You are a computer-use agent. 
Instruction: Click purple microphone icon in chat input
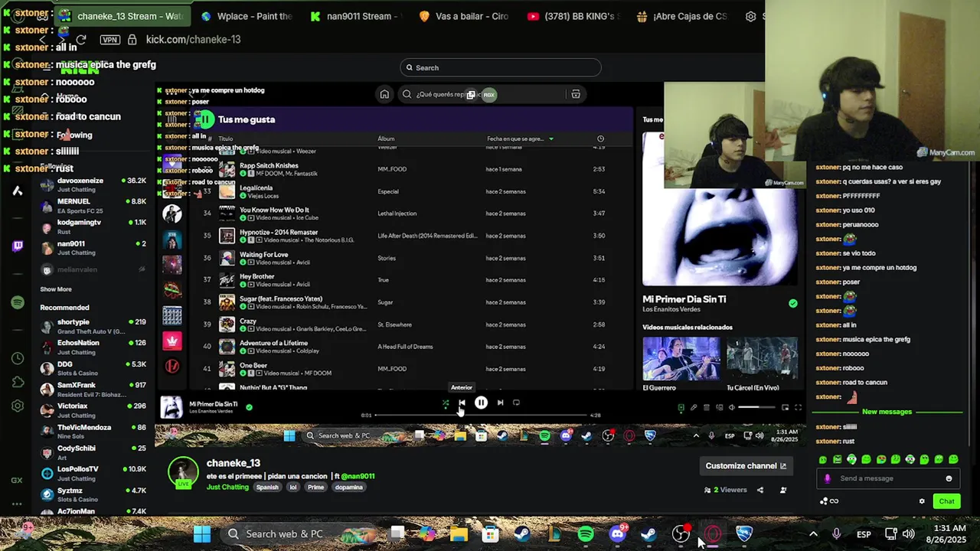coord(827,478)
